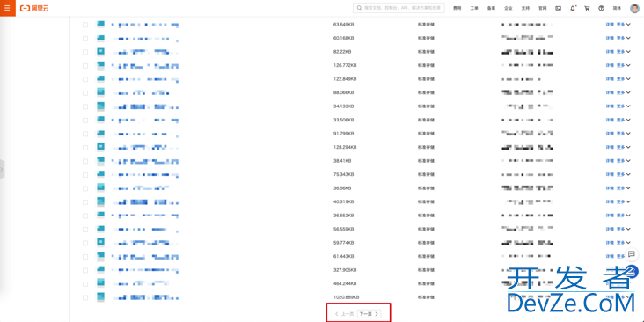Viewport: 644px width, 322px height.
Task: Open the file name link in the 36.56KB row
Action: [141, 188]
